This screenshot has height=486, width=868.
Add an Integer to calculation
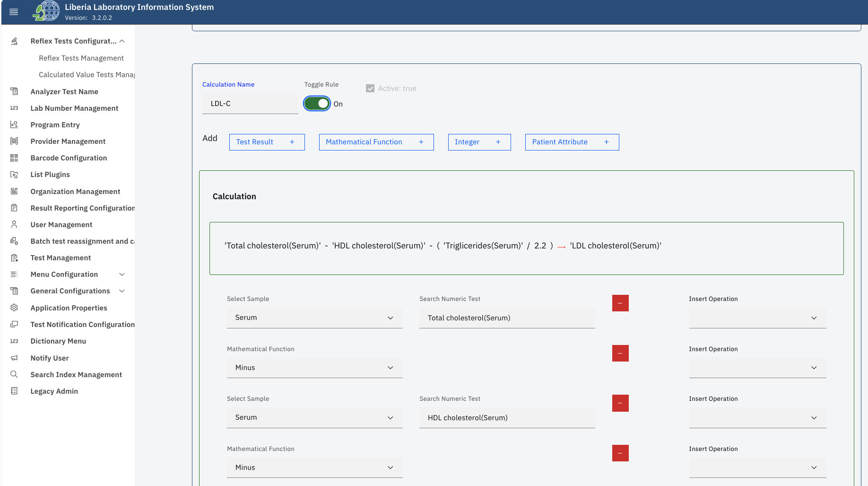[x=479, y=142]
